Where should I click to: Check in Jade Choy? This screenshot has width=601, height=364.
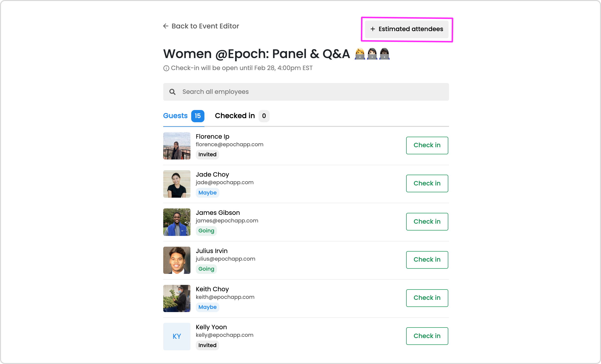coord(427,183)
